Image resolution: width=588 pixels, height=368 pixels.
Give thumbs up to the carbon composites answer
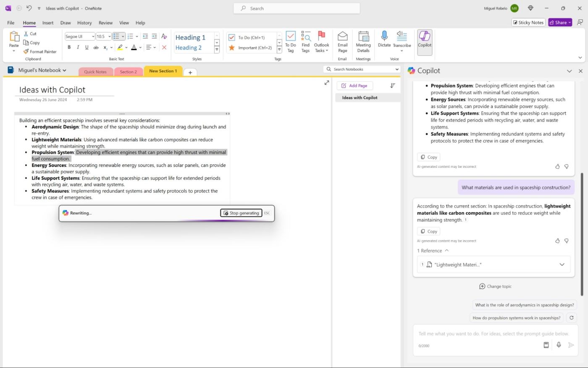click(557, 241)
